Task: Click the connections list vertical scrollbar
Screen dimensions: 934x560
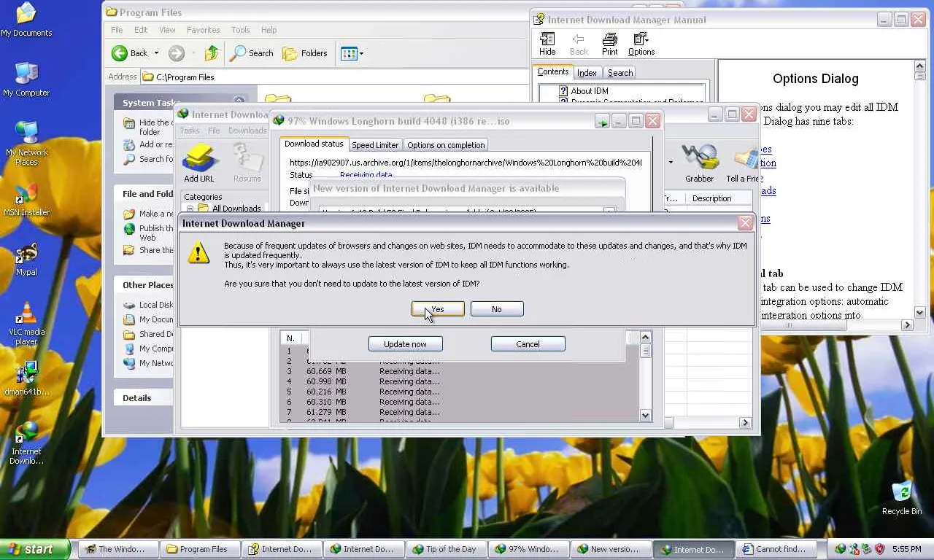Action: pos(645,376)
